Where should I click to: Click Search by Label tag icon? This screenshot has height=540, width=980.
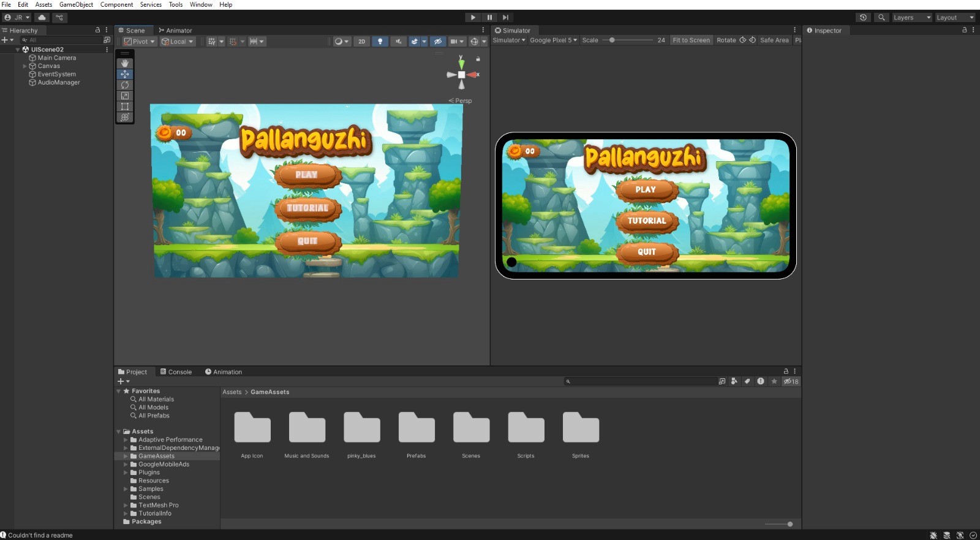[x=747, y=381]
